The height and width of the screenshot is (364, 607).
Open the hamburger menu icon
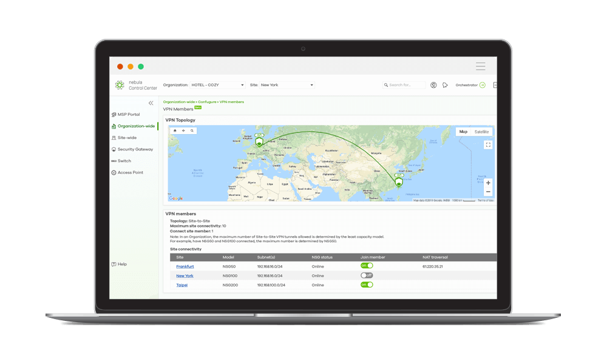tap(480, 66)
